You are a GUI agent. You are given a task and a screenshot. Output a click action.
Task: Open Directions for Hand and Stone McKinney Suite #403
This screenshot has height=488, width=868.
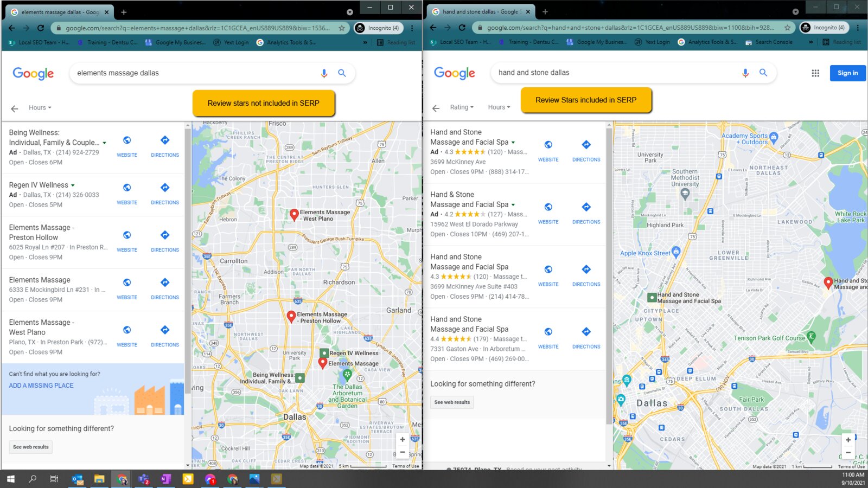[586, 269]
